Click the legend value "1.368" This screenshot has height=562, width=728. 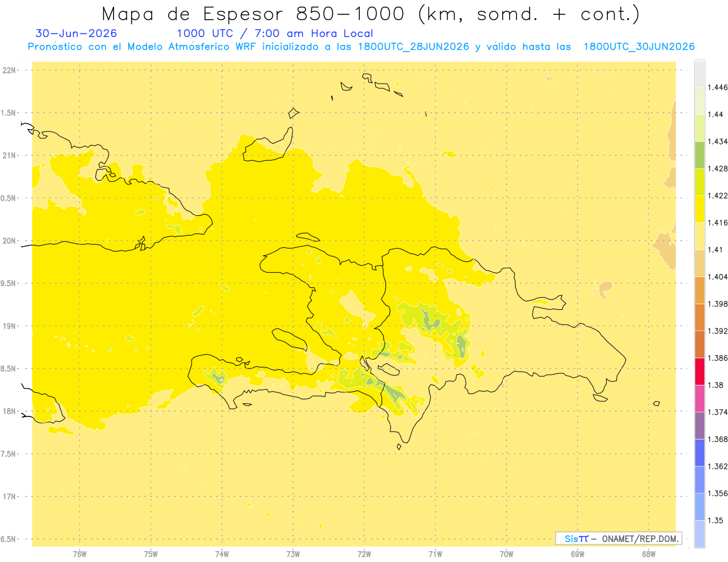[718, 439]
